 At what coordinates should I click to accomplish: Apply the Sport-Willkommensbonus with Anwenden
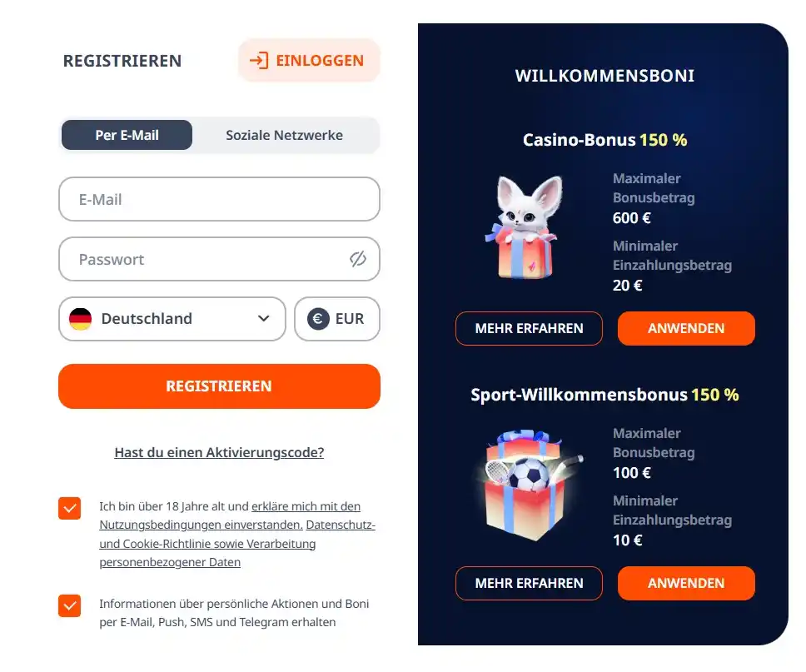[686, 583]
